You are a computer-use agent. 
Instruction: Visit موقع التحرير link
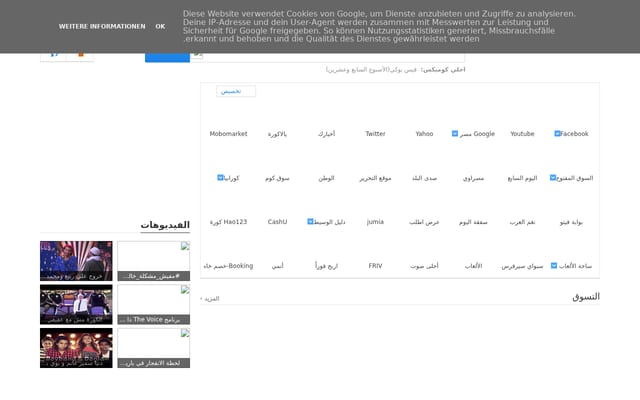(375, 178)
